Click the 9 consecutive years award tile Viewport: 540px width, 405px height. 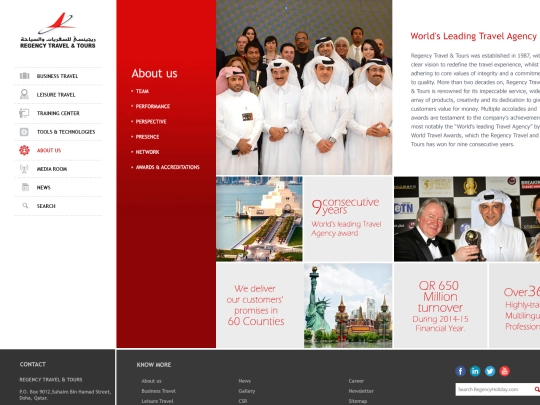(348, 219)
